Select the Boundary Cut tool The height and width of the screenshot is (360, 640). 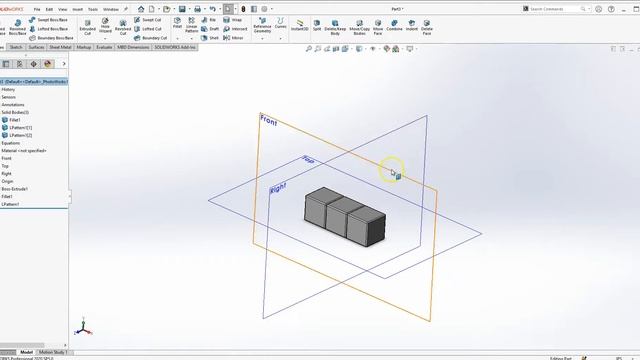click(x=150, y=38)
